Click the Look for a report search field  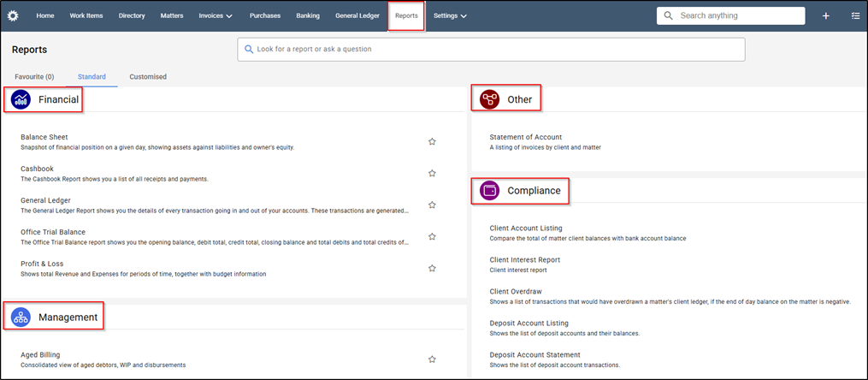491,50
